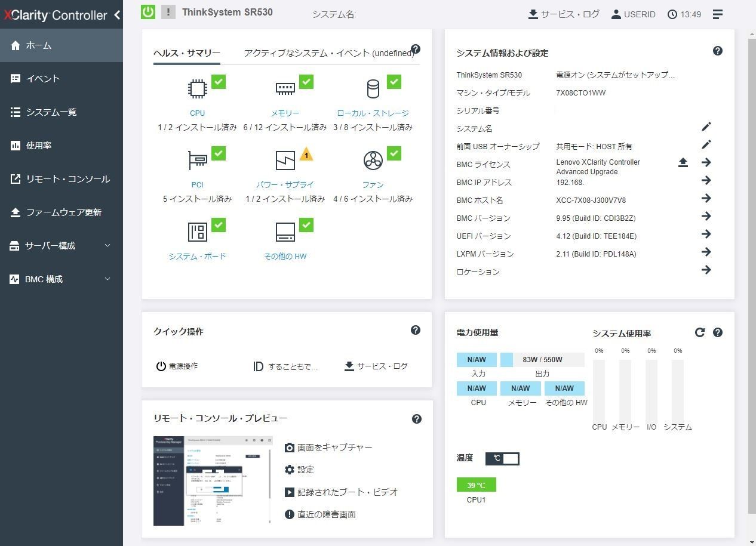The width and height of the screenshot is (756, 546).
Task: Expand BMC 構成 submenu
Action: pyautogui.click(x=62, y=279)
